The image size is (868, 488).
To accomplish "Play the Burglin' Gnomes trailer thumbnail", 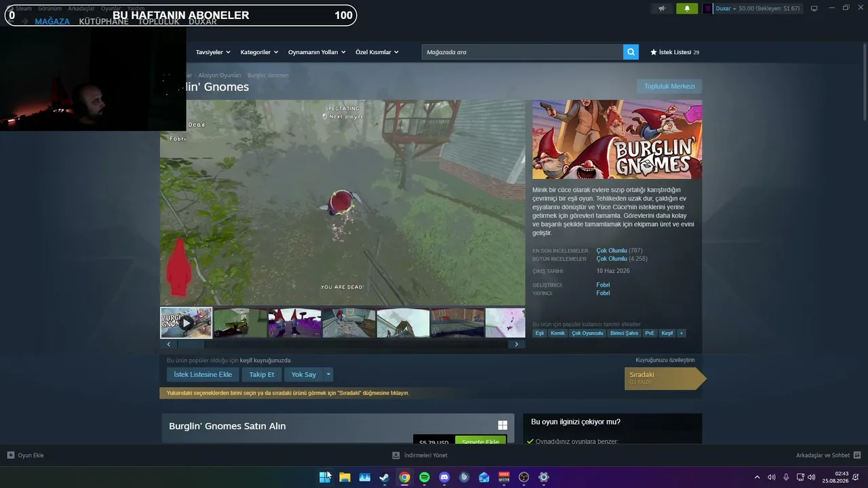I will pos(186,323).
